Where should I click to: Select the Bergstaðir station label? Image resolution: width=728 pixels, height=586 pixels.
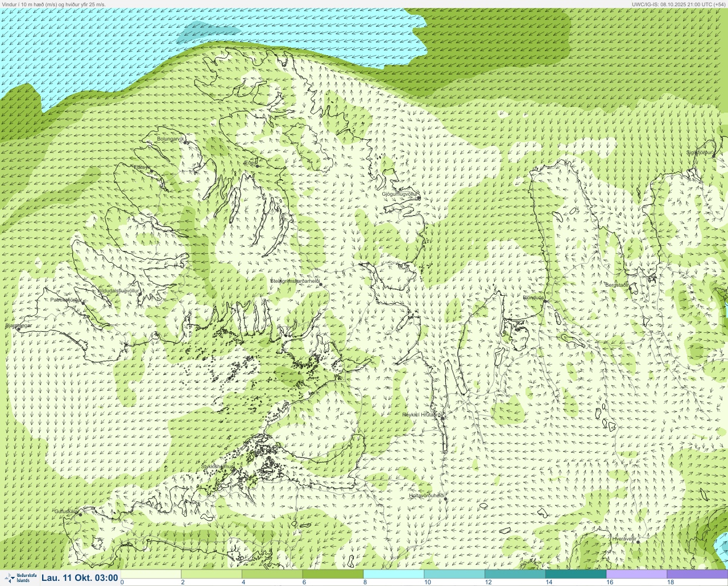click(x=617, y=284)
